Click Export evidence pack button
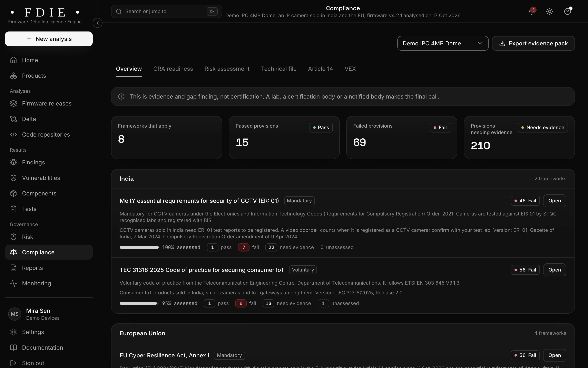The height and width of the screenshot is (368, 588). tap(533, 43)
